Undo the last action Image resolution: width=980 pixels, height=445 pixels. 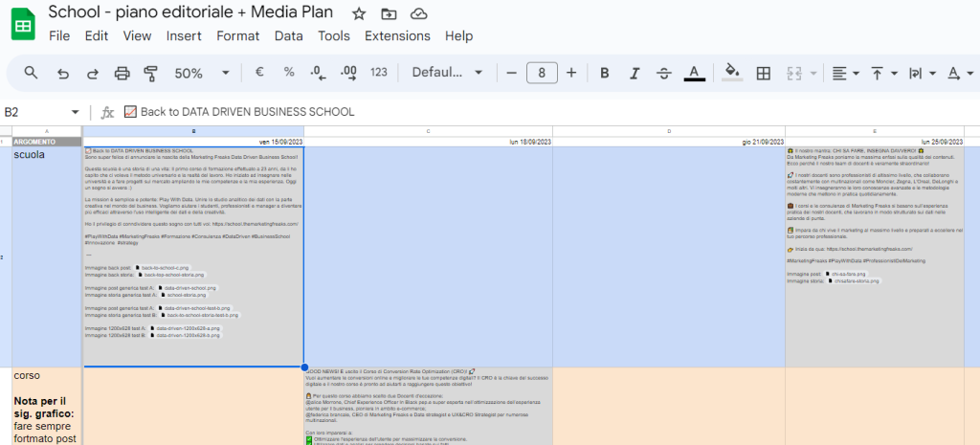[x=62, y=73]
